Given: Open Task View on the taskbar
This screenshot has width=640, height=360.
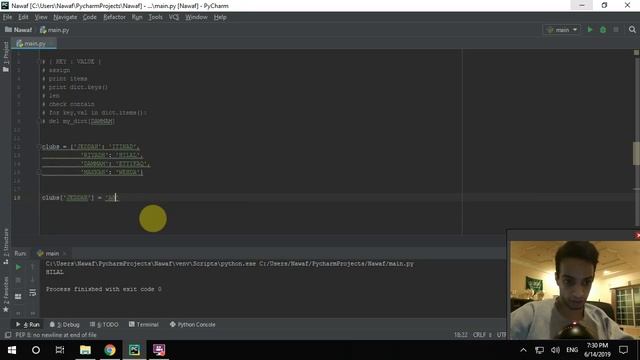Looking at the screenshot, I should pyautogui.click(x=60, y=350).
